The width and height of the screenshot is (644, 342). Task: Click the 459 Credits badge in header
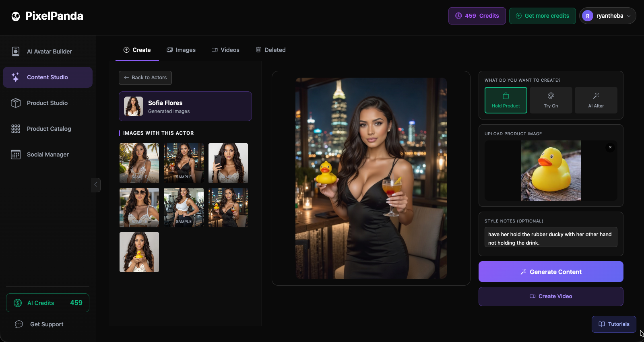(x=477, y=16)
